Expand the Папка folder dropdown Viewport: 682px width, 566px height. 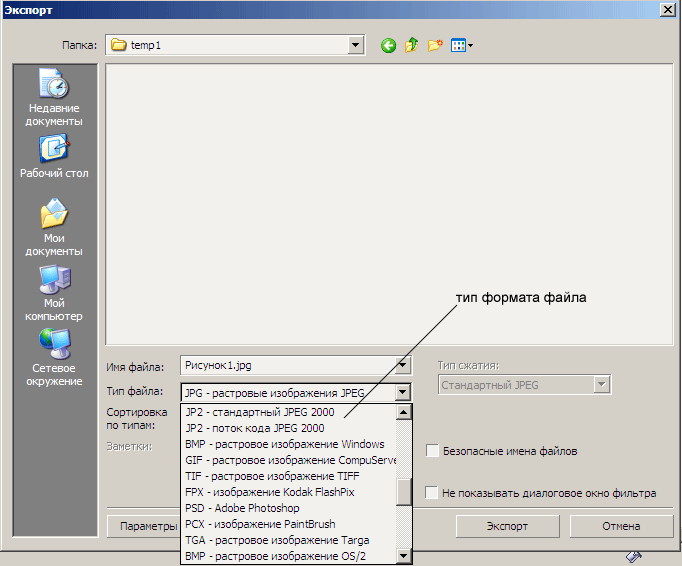[355, 45]
